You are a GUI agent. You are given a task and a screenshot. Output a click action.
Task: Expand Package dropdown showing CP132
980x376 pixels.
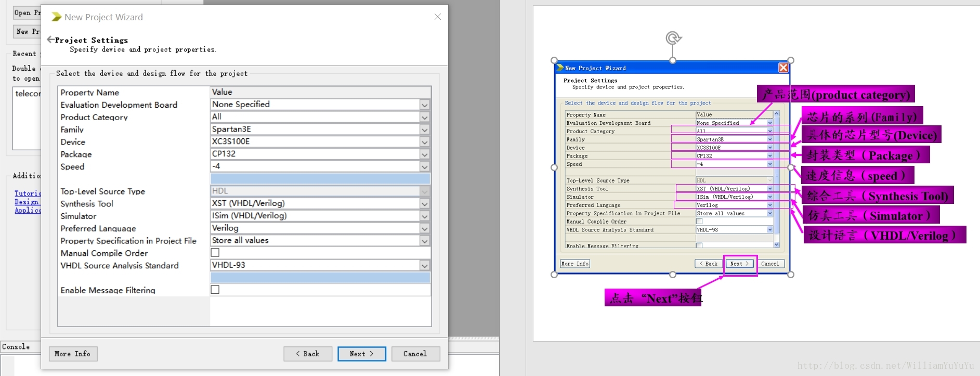point(425,154)
